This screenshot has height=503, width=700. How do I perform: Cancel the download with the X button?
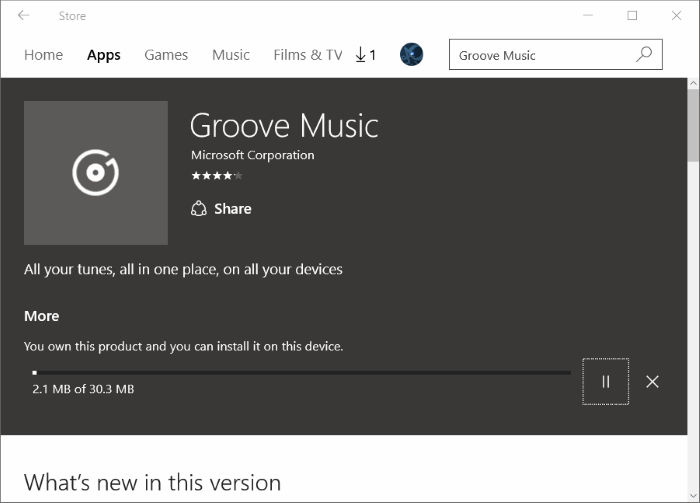pyautogui.click(x=652, y=382)
